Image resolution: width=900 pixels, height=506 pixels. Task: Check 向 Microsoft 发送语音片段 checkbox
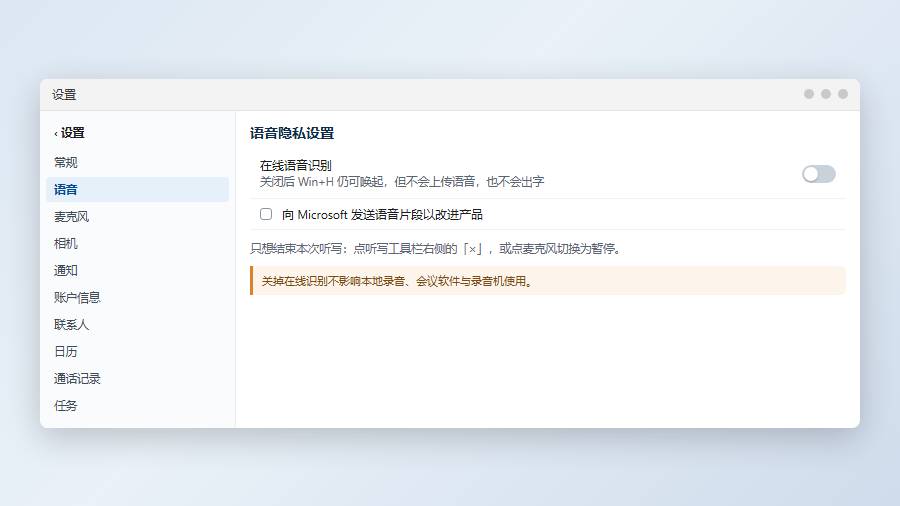pos(266,214)
